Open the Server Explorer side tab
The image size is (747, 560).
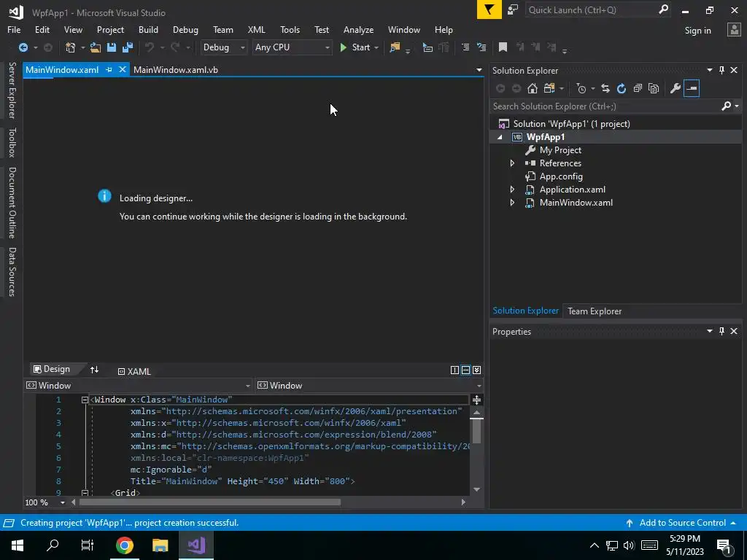[x=12, y=90]
